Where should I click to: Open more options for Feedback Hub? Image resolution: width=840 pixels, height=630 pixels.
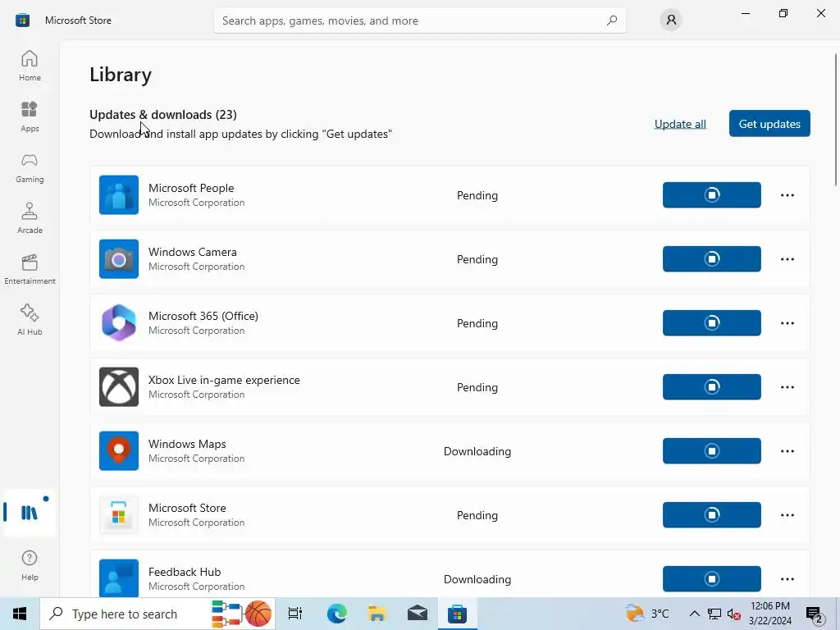787,578
